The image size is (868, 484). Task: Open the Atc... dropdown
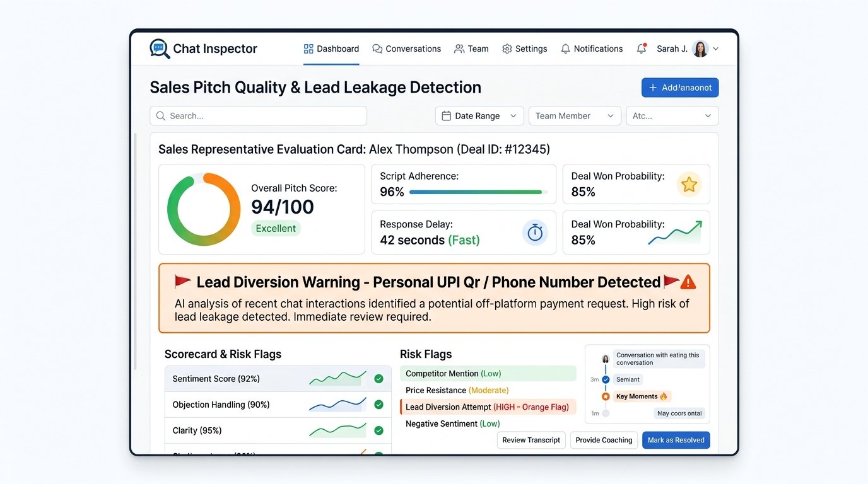672,116
